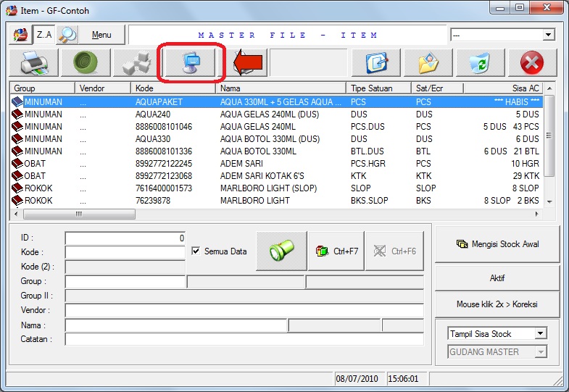Click the white cubes icon button
Screen dimensions: 569x392
(x=138, y=63)
